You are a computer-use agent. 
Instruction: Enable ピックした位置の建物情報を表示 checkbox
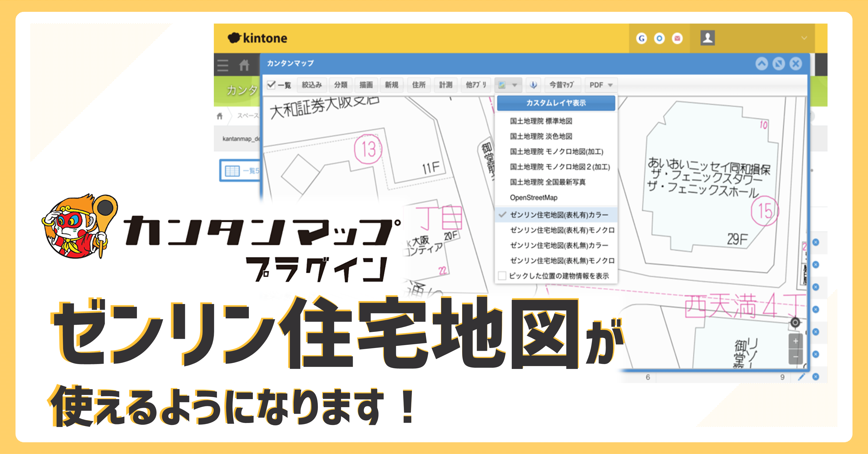502,276
